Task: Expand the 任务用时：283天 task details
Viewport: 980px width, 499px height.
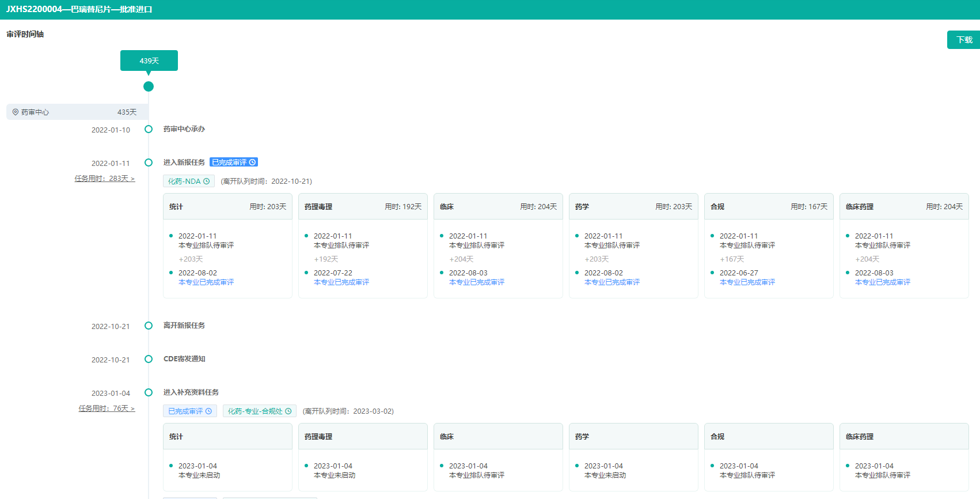Action: pos(104,179)
